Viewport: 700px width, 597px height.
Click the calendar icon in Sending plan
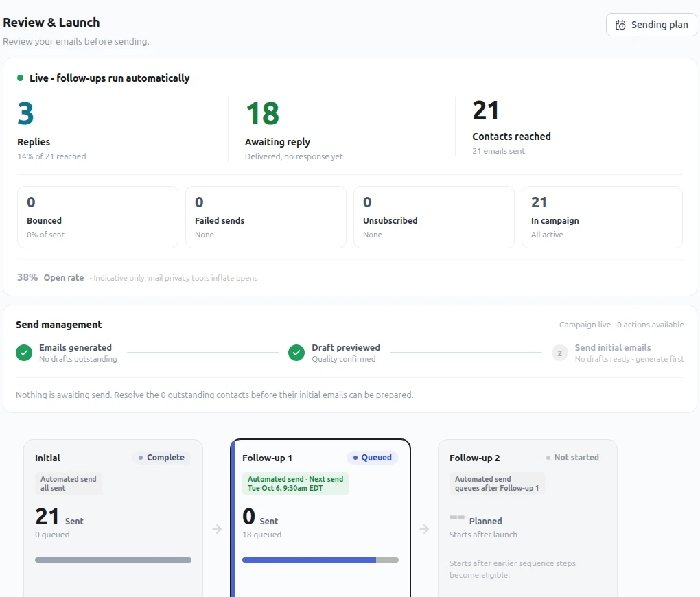[x=620, y=25]
